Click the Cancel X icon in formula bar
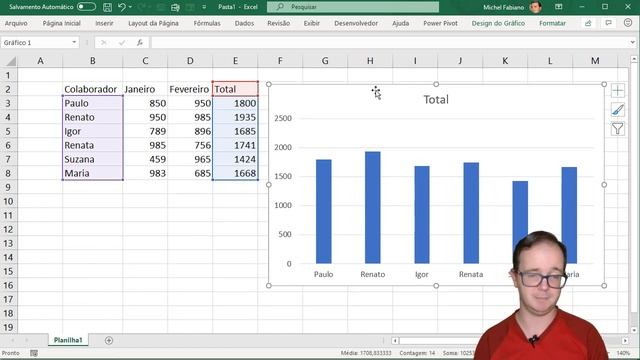The height and width of the screenshot is (360, 640). pyautogui.click(x=104, y=42)
